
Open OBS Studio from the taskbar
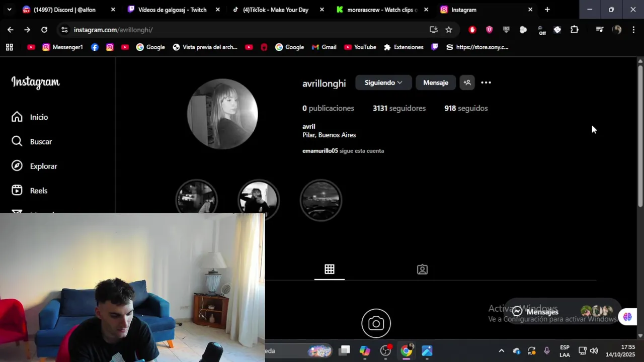[x=386, y=350]
